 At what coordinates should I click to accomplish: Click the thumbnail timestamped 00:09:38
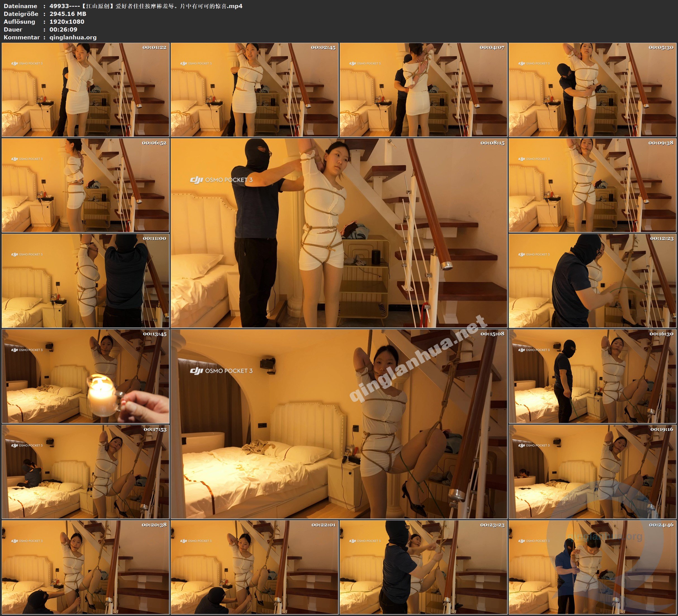592,185
